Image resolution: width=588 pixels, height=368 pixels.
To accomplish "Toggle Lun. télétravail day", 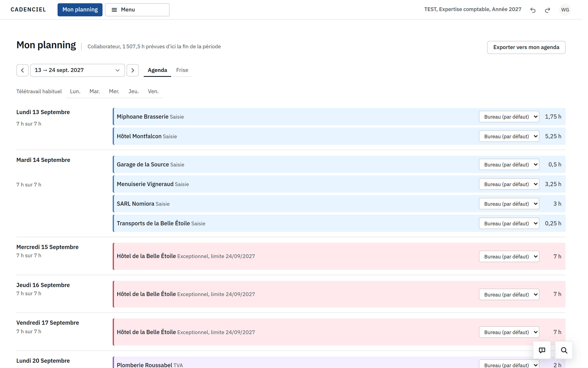I will (75, 91).
